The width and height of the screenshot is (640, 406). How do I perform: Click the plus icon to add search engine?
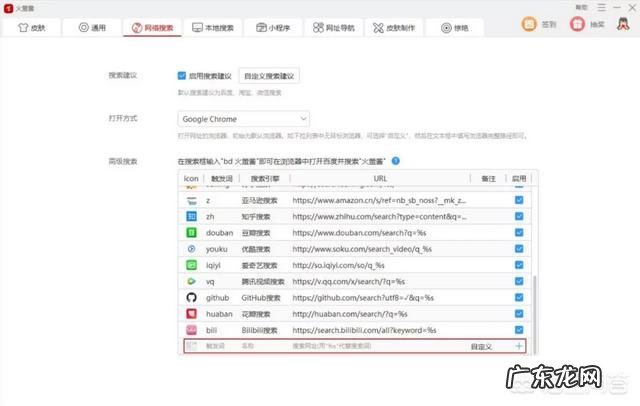519,346
